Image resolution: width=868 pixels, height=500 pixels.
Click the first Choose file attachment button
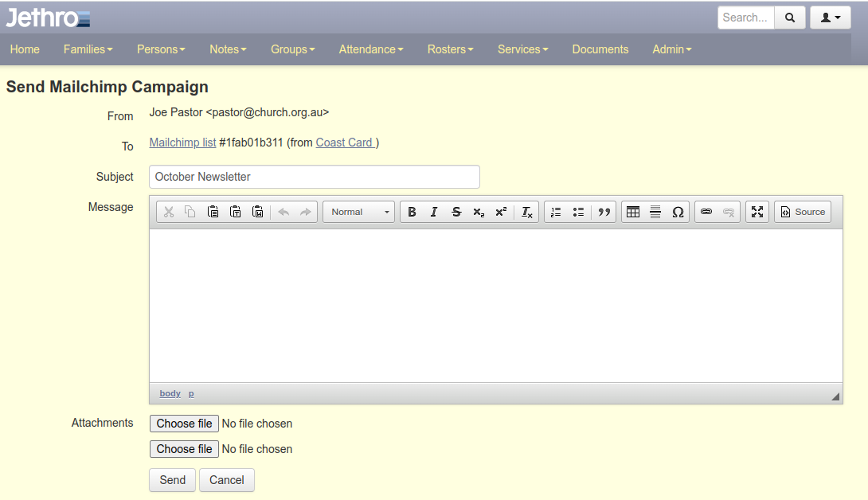(x=184, y=424)
